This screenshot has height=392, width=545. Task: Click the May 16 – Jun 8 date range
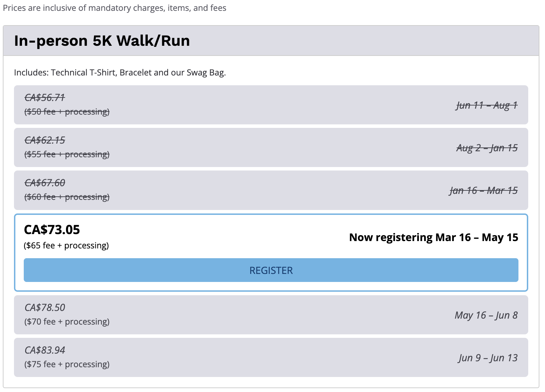pos(486,315)
